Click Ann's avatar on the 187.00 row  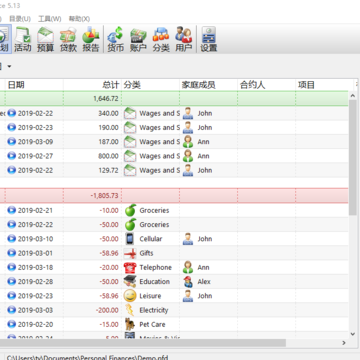click(188, 142)
